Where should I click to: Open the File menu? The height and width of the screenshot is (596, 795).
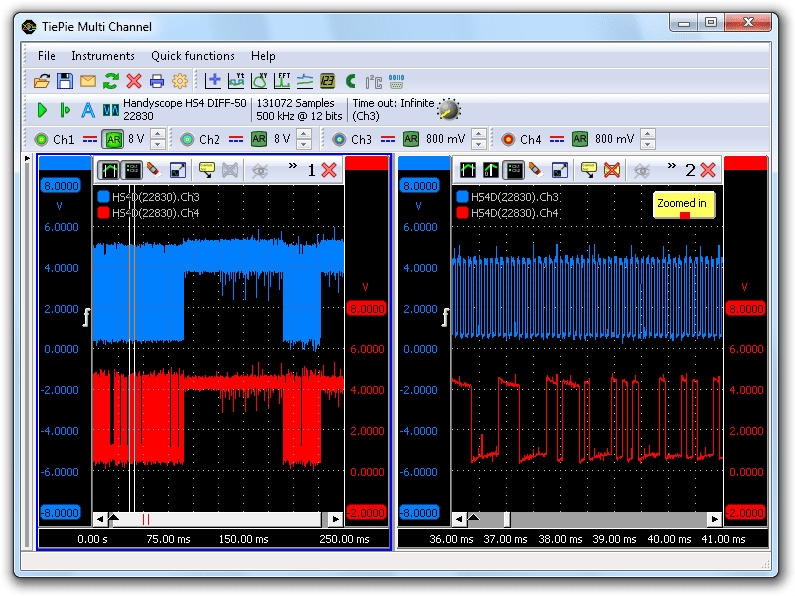tap(47, 56)
